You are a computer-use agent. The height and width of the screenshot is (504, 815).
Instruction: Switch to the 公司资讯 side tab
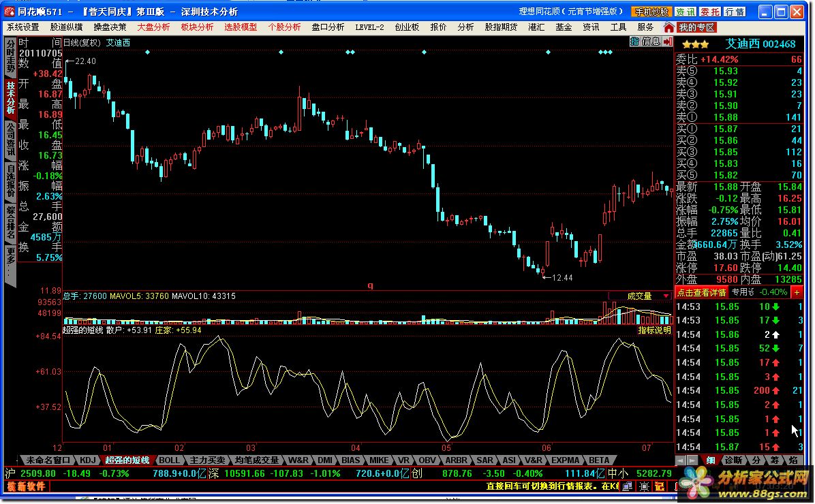point(10,139)
